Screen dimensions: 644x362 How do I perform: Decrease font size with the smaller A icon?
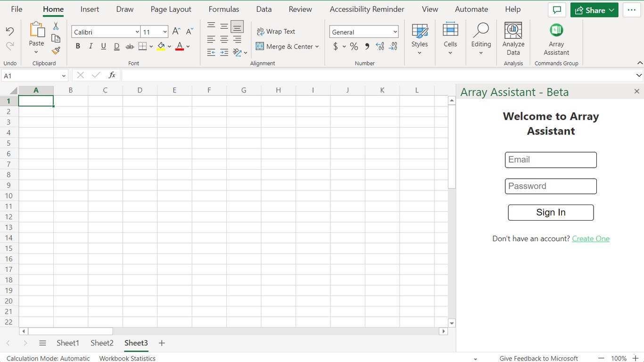click(x=190, y=32)
